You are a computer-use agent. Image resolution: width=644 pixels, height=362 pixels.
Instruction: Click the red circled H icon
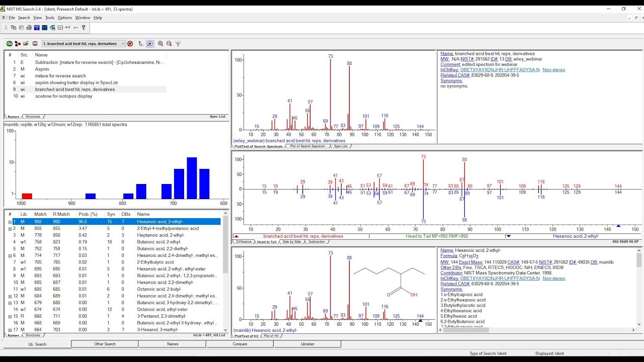coord(130,44)
